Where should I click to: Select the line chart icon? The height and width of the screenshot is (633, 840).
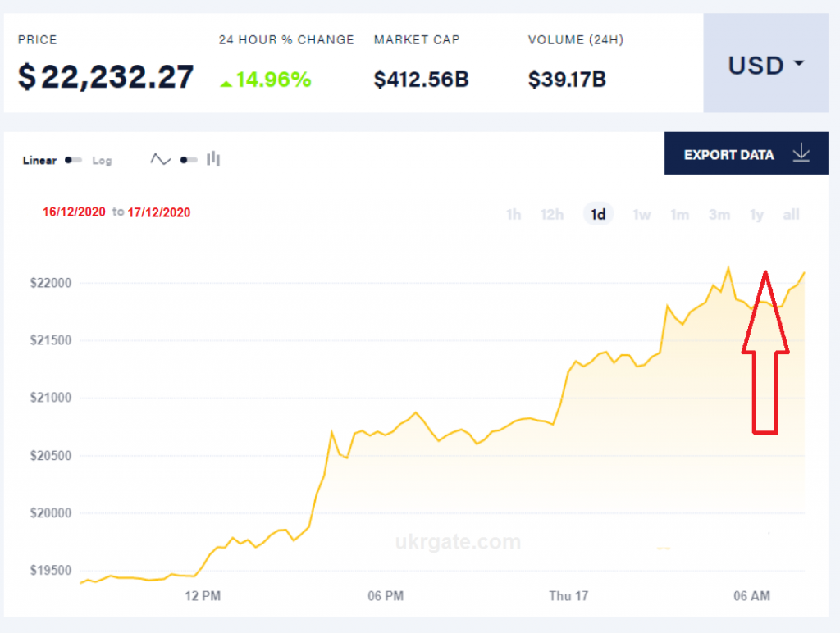(x=160, y=159)
